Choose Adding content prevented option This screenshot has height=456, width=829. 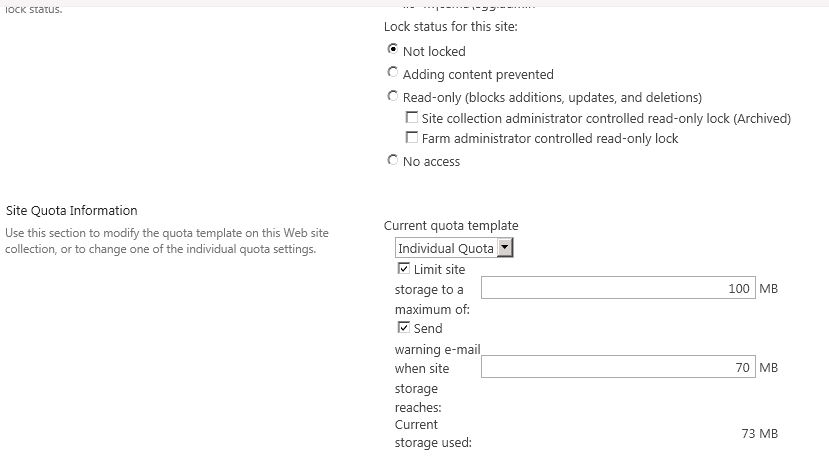(x=392, y=73)
